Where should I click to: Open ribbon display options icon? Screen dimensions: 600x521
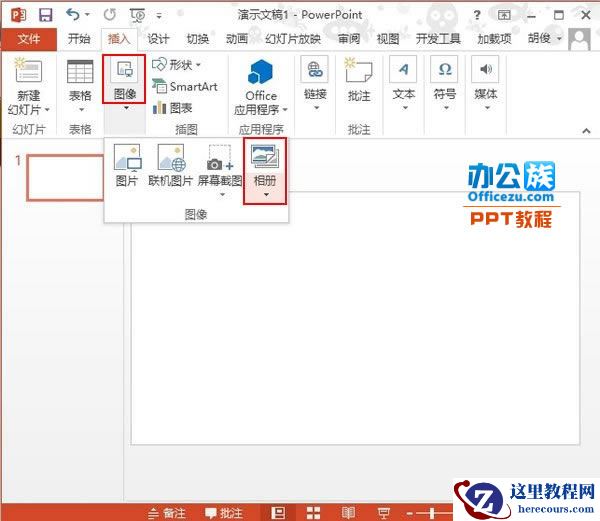click(504, 15)
